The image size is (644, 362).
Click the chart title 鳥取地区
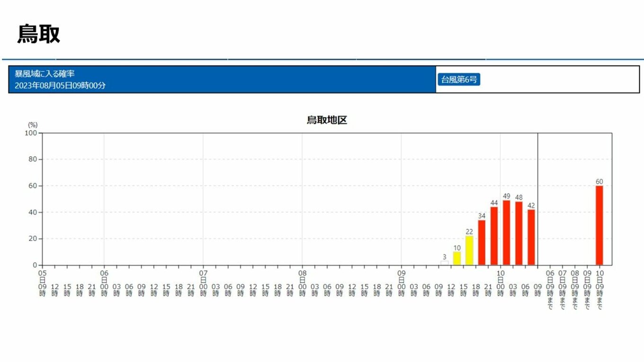coord(327,120)
